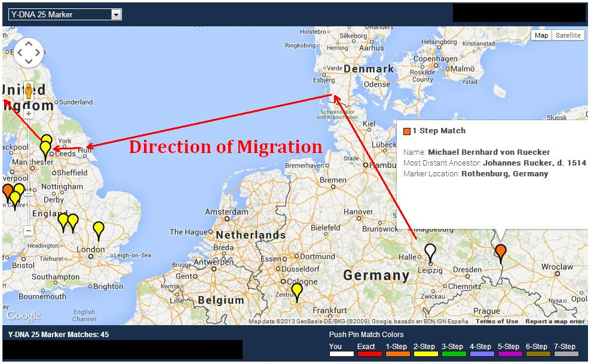
Task: Click the olive 6-Step legend swatch
Action: (538, 354)
